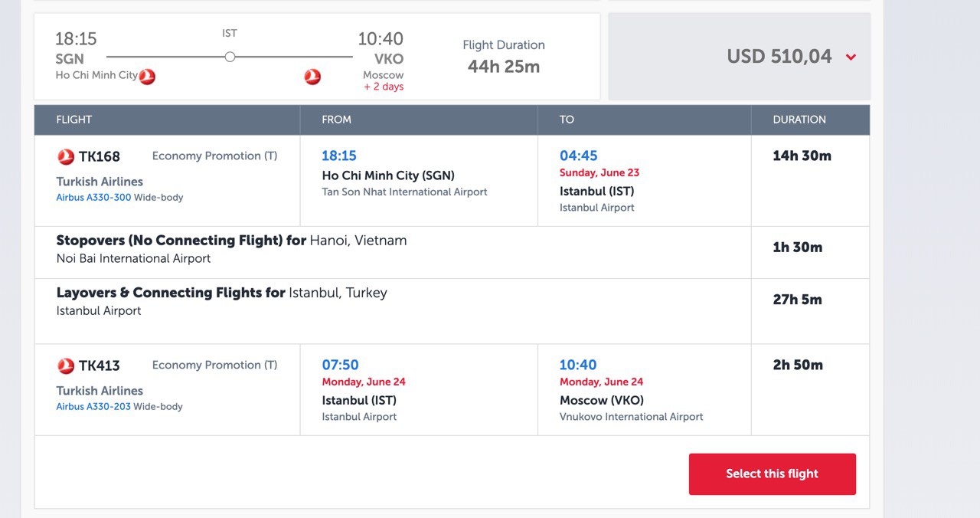Click the DURATION column header
980x518 pixels.
799,120
